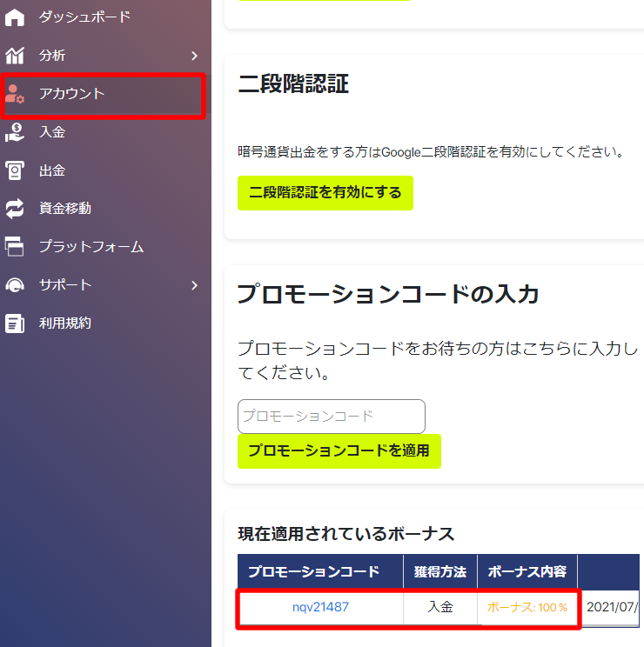The image size is (644, 647).
Task: Click the dashboard home icon
Action: 15,17
